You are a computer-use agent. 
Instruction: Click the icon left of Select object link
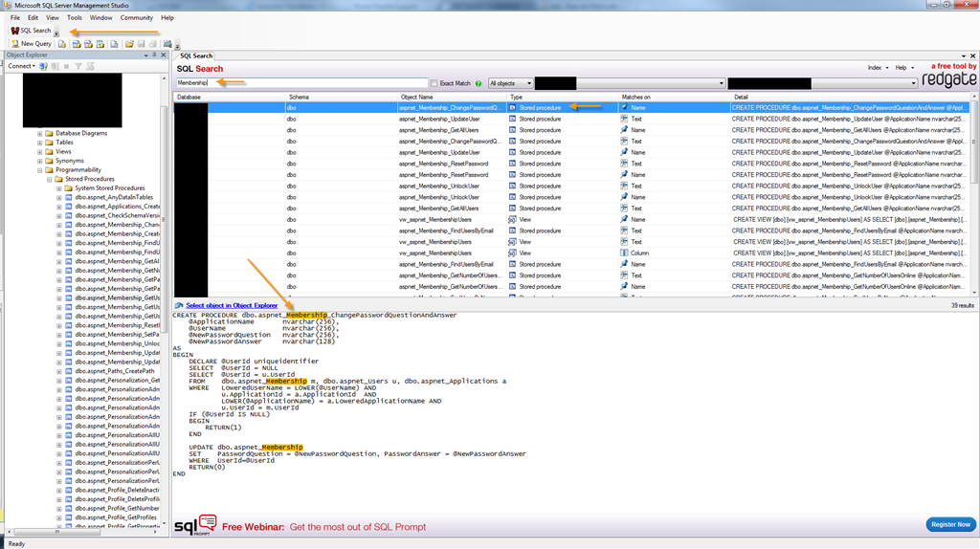coord(179,305)
